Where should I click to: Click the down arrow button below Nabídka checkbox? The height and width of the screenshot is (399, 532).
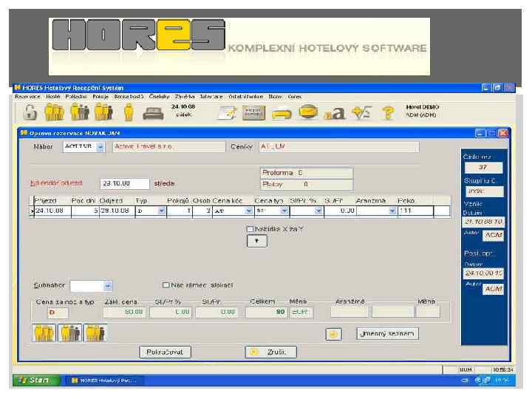[x=257, y=241]
